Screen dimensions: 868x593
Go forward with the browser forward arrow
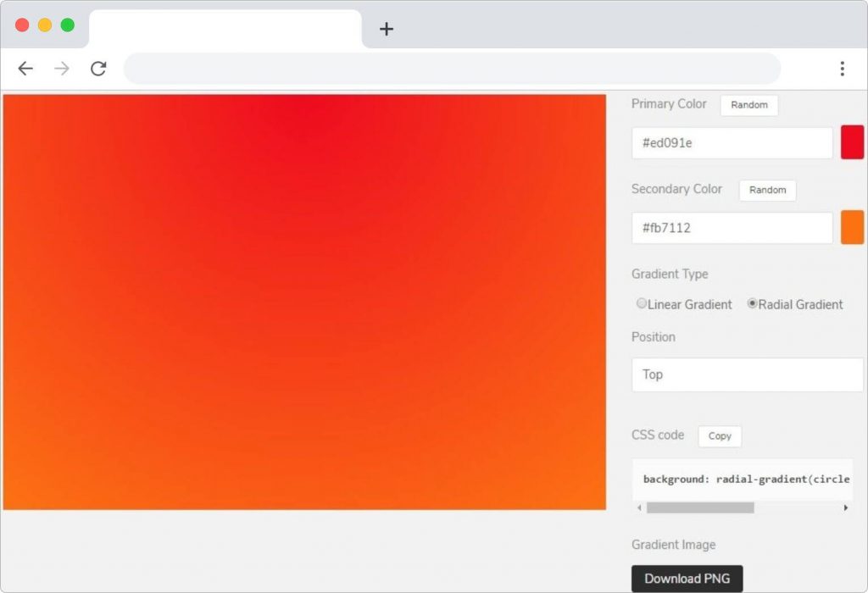[x=62, y=69]
